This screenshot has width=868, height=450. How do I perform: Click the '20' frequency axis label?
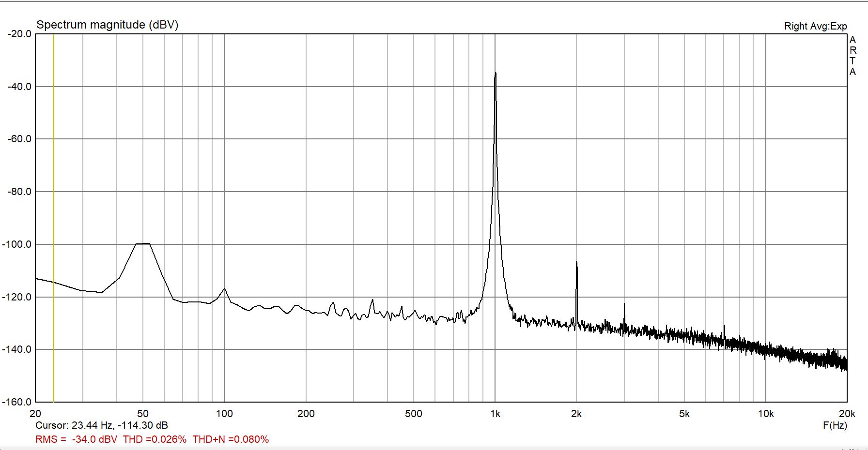(x=35, y=414)
